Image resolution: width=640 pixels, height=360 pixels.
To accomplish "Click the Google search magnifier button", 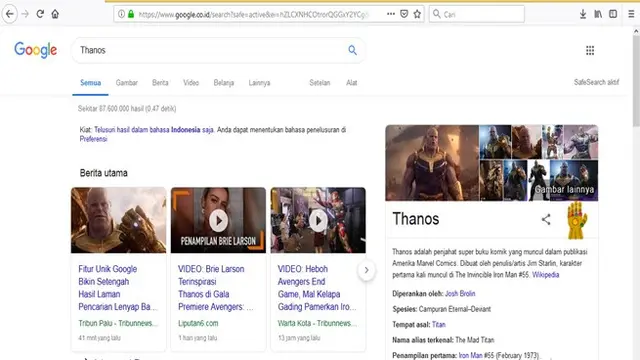I will tap(352, 50).
